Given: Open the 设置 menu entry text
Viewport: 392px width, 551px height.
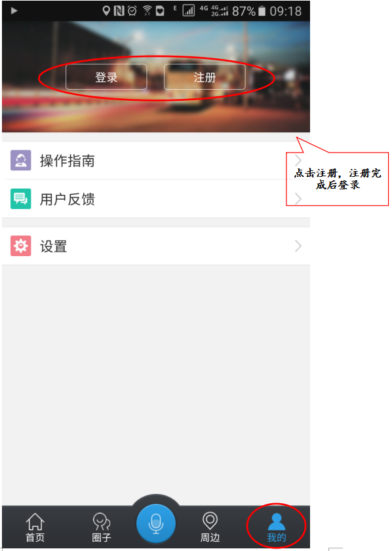Looking at the screenshot, I should [x=54, y=246].
